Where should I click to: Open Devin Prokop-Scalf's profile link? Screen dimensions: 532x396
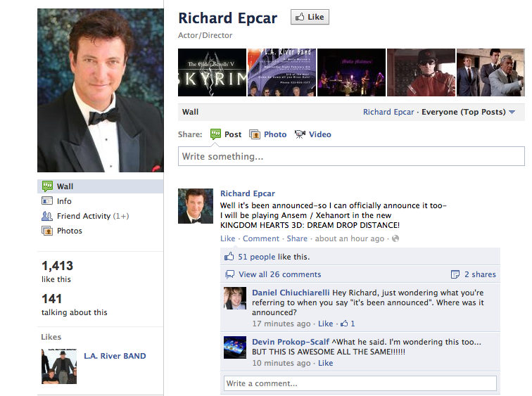click(x=291, y=342)
